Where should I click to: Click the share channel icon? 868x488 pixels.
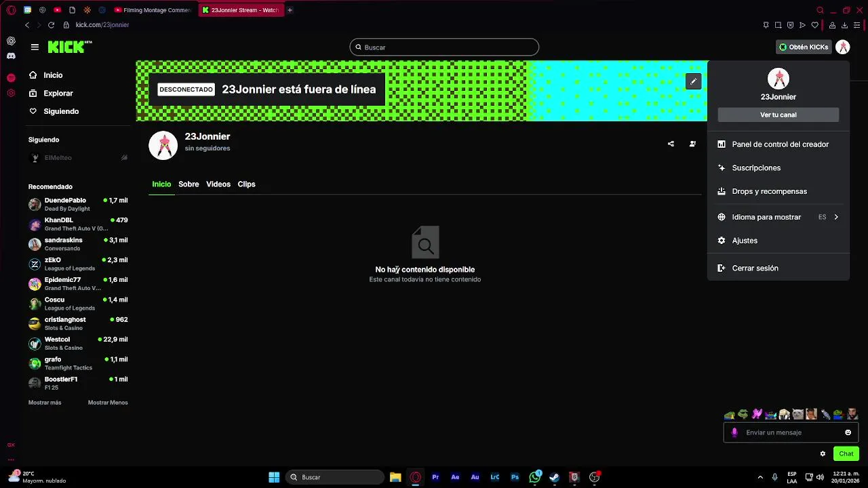[671, 144]
